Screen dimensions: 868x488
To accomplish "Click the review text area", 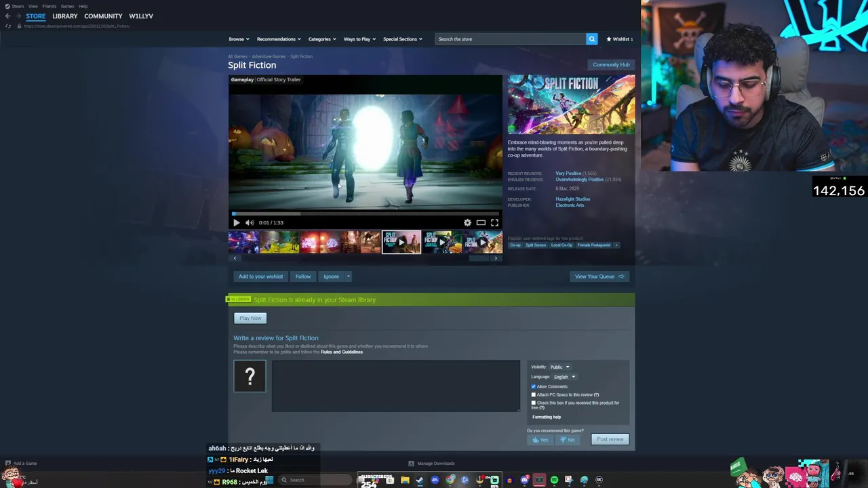I will click(x=396, y=386).
